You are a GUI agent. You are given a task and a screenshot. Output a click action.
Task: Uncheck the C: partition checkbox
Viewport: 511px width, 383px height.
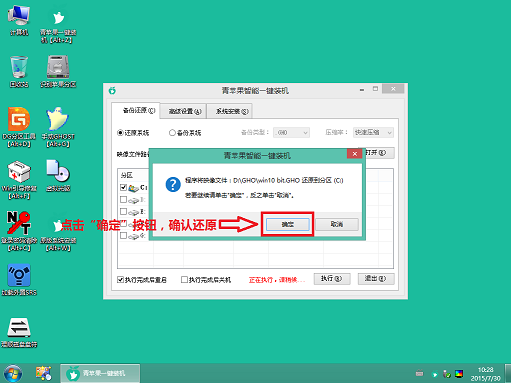click(123, 187)
